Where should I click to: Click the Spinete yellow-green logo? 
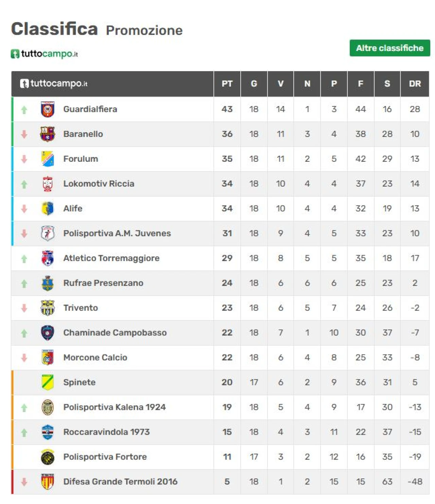click(48, 382)
